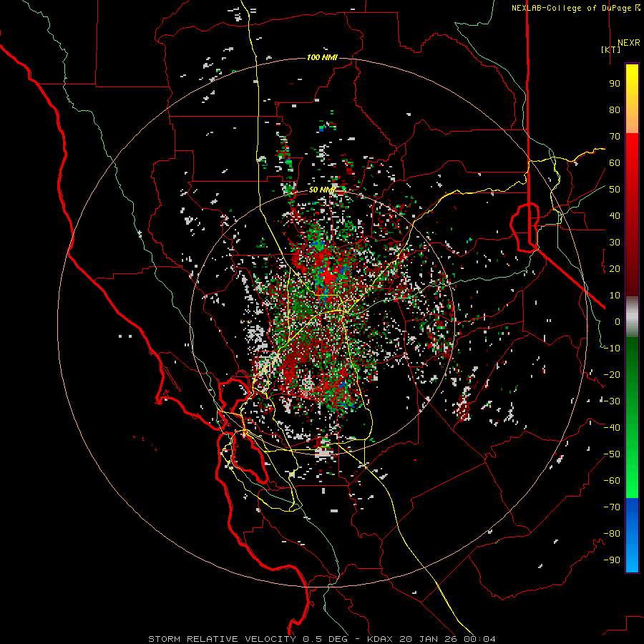
Task: Click the NEXR label above the scale
Action: pos(628,43)
